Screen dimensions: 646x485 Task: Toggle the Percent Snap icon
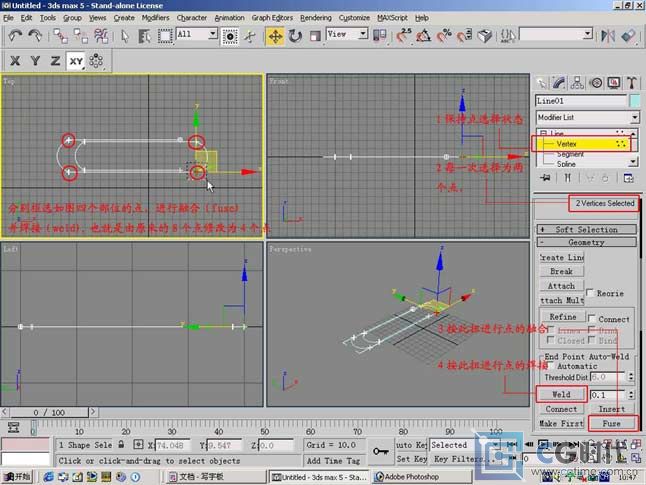pos(444,36)
